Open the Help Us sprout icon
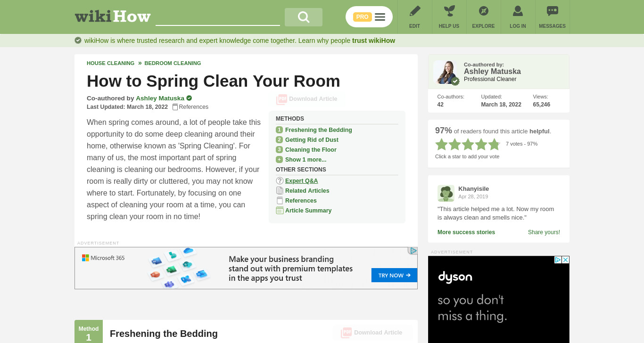This screenshot has width=644, height=343. point(449,11)
